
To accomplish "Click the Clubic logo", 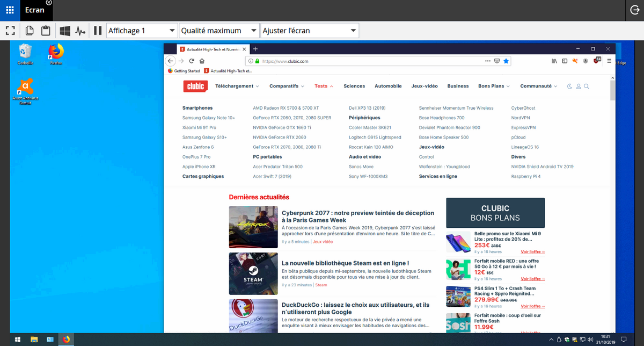I will (x=194, y=86).
